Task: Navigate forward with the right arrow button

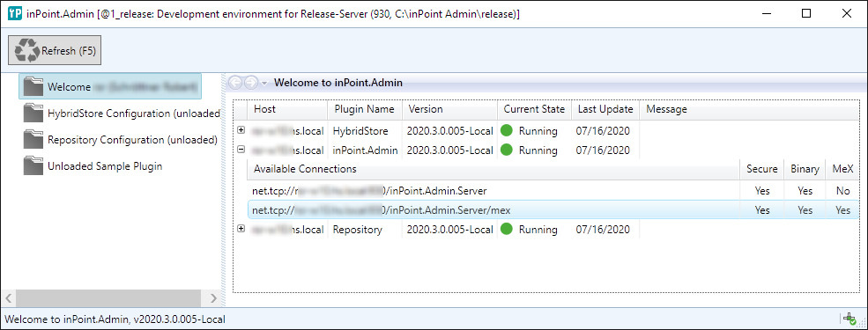Action: 250,83
